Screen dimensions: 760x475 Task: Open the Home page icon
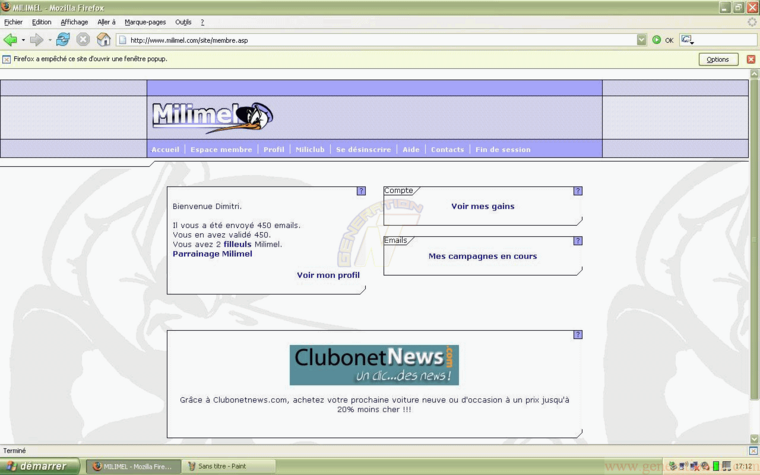coord(103,40)
